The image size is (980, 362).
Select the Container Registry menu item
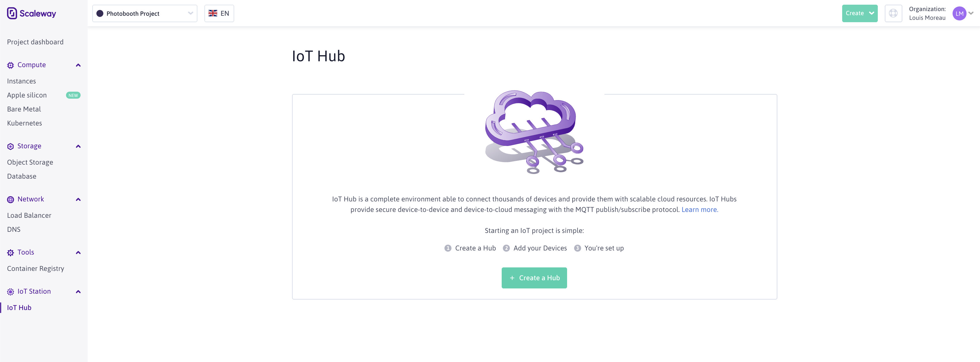tap(35, 268)
